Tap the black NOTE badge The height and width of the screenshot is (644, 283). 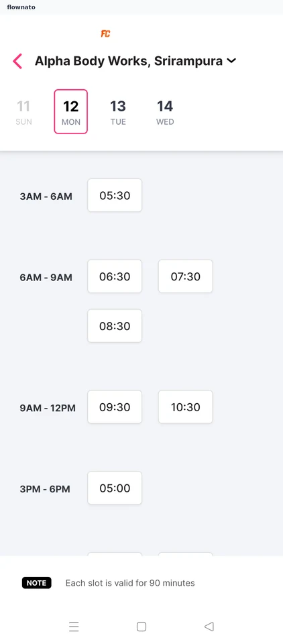(x=37, y=583)
